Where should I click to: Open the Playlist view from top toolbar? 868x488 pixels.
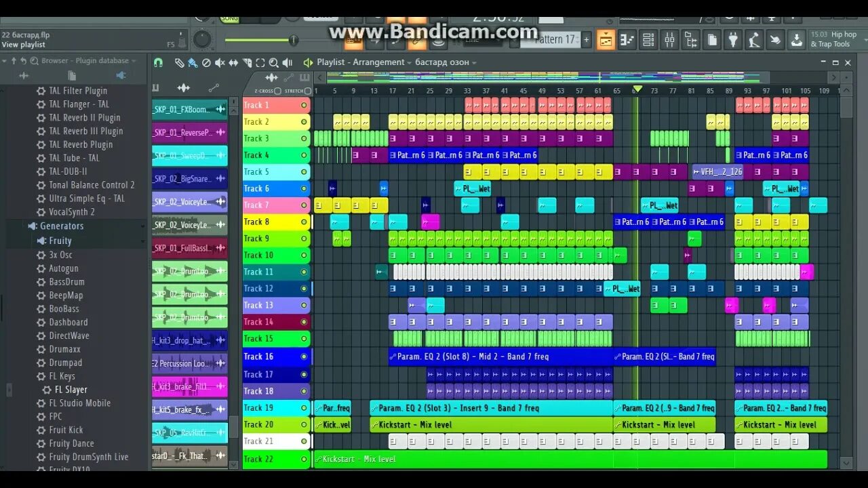coord(606,40)
